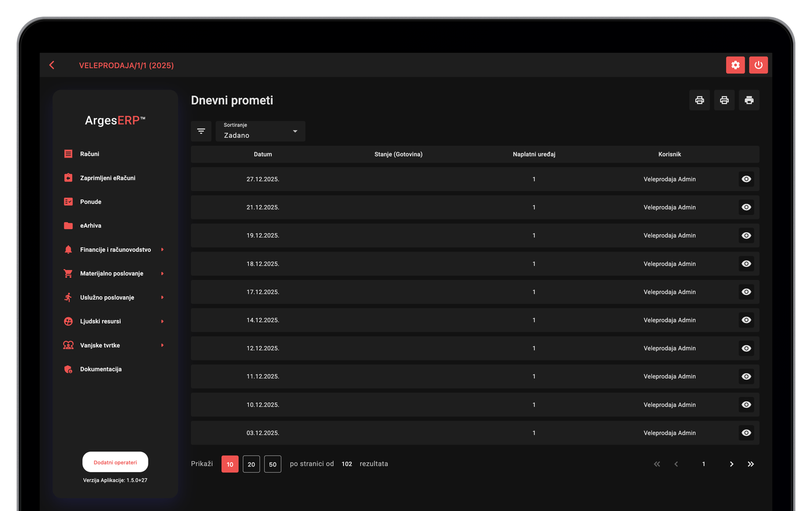
Task: View the 03.12.2025. entry with eye icon
Action: coord(746,433)
